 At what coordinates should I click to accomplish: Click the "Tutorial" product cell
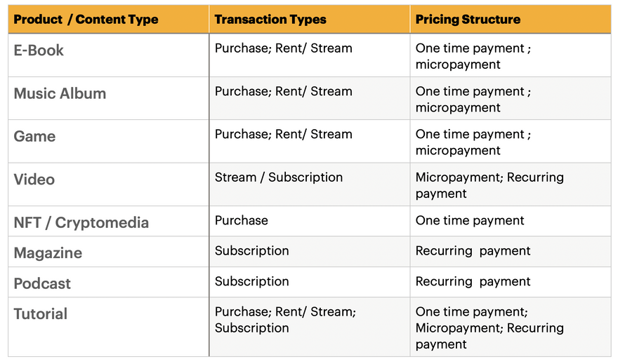41,314
